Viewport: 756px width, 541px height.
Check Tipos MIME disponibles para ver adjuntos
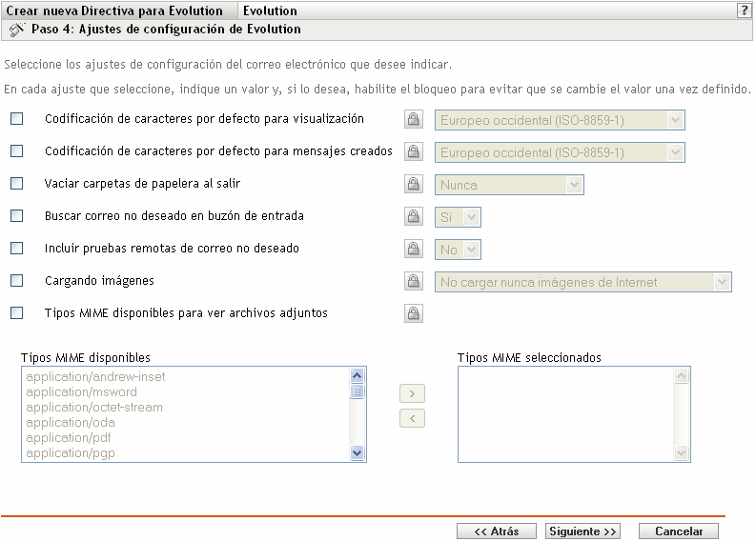pos(17,312)
